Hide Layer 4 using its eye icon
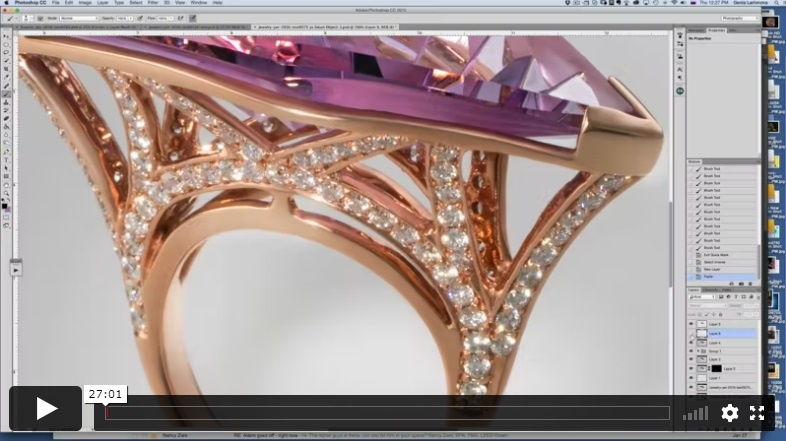The width and height of the screenshot is (786, 441). pos(691,342)
